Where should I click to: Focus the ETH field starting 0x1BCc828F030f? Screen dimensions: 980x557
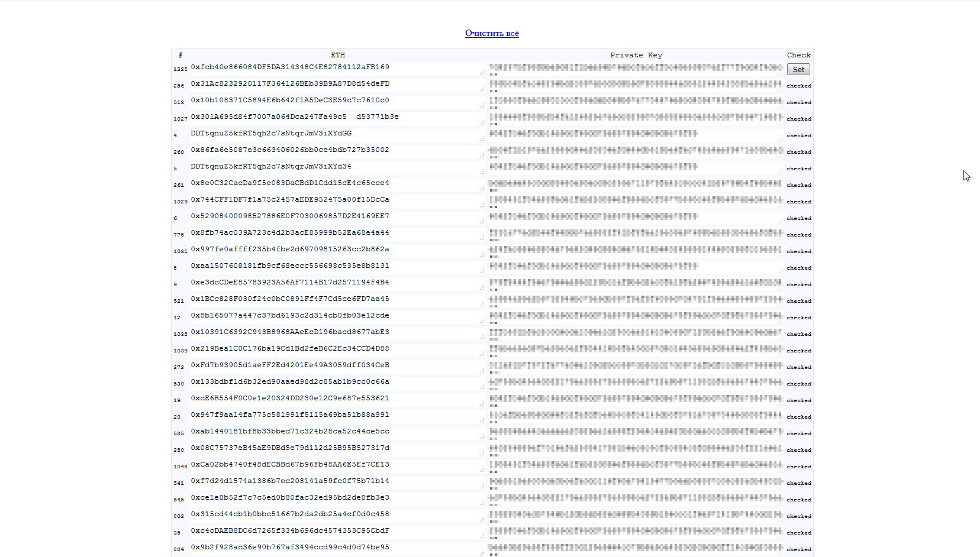point(337,301)
